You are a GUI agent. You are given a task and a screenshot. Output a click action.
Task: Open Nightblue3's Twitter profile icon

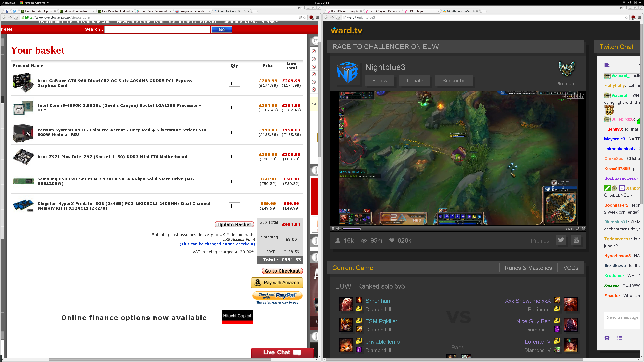[561, 240]
